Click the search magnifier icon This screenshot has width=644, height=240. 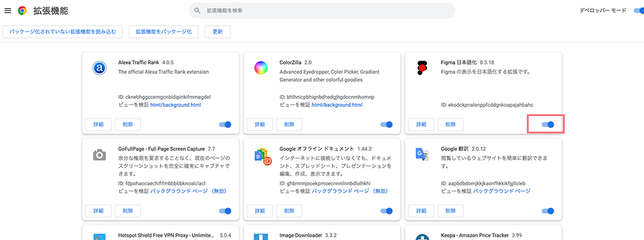tap(198, 11)
